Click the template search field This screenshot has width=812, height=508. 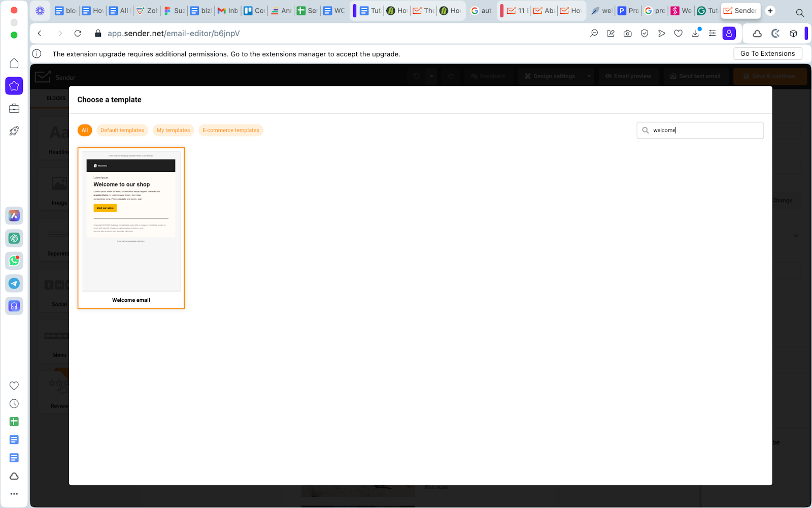pos(705,131)
